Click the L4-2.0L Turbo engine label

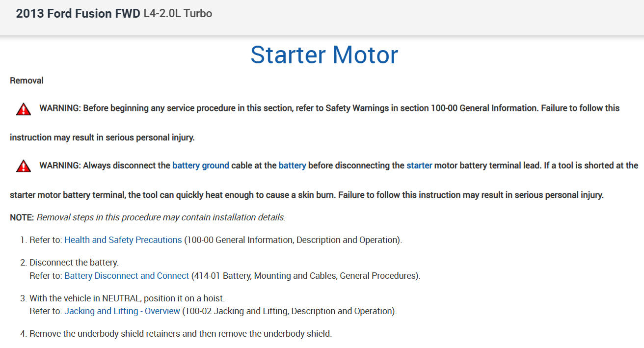point(178,14)
